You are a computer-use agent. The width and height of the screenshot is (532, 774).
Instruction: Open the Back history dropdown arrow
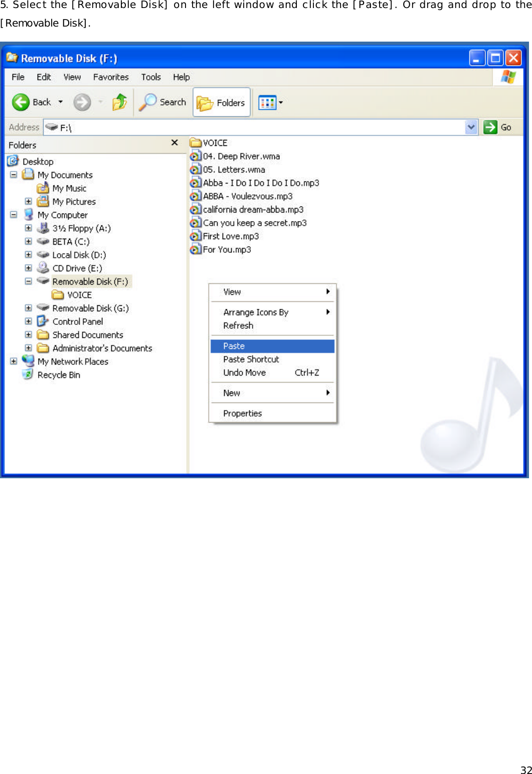click(x=61, y=102)
